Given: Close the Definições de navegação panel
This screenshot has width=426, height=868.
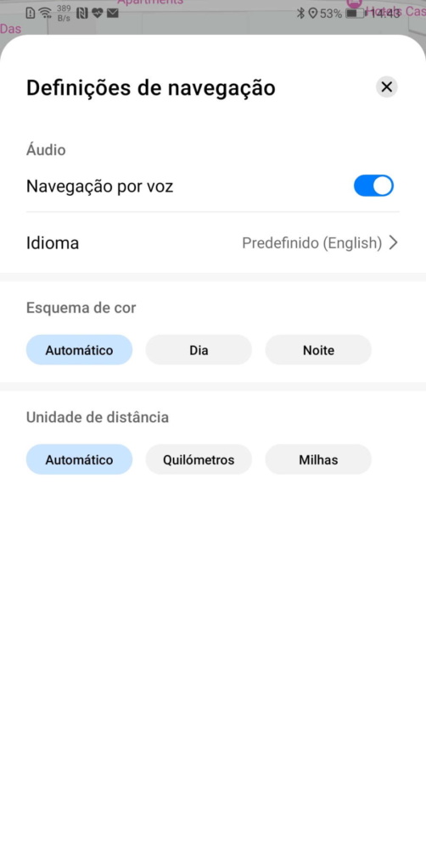Looking at the screenshot, I should pyautogui.click(x=387, y=87).
